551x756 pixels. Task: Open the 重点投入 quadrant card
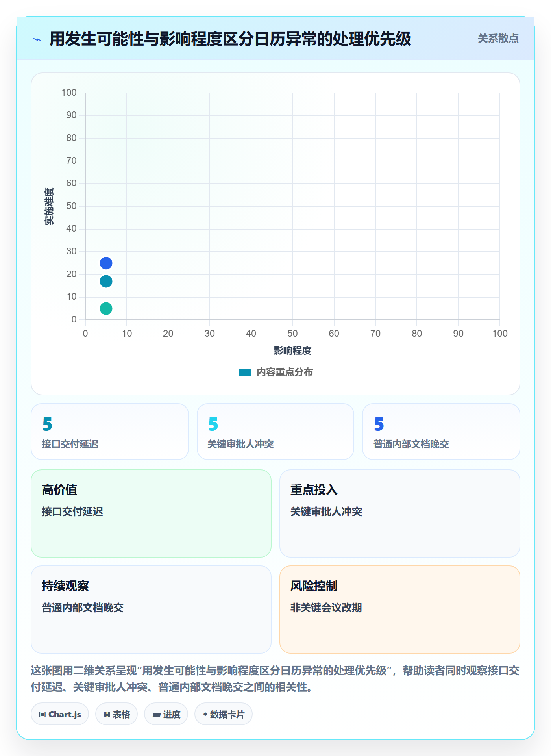tap(400, 513)
